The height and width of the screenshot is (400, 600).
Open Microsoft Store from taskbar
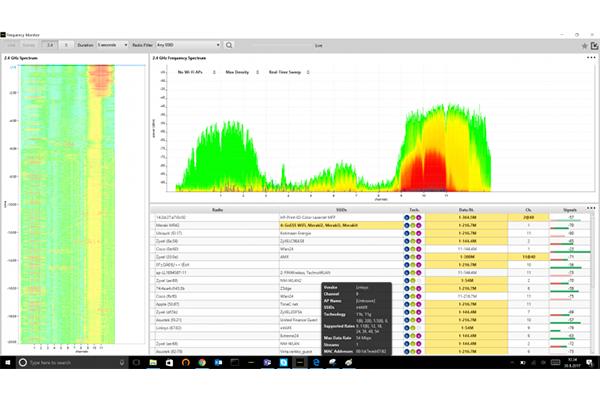(170, 362)
